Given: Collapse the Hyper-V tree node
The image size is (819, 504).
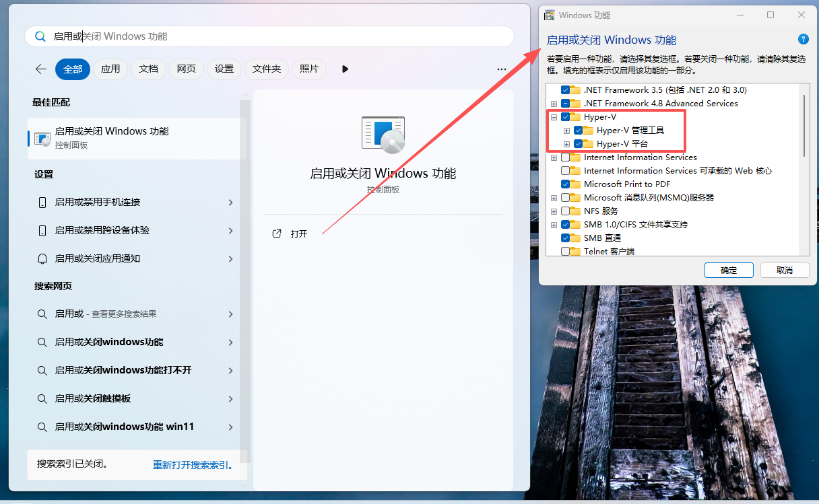Looking at the screenshot, I should click(x=554, y=117).
